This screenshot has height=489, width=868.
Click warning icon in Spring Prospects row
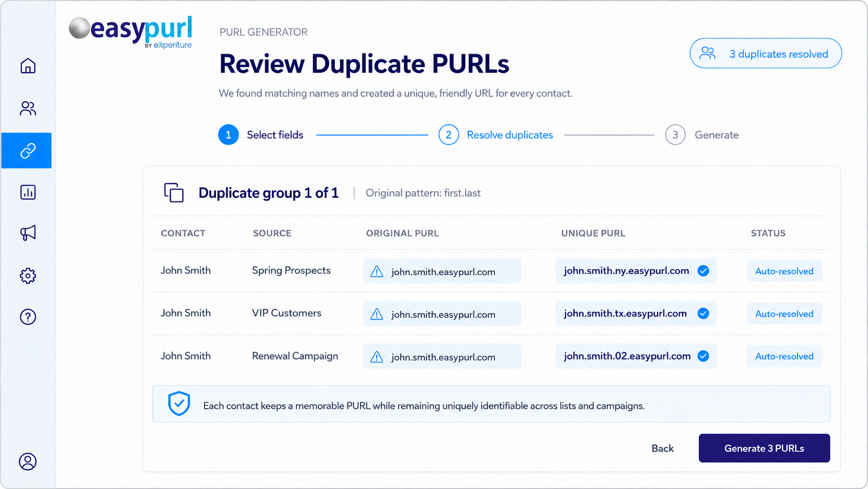coord(377,271)
